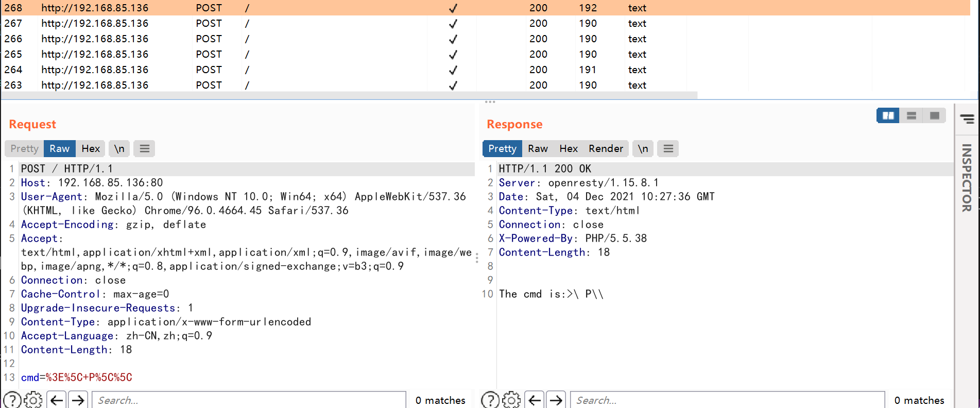Click the length value 192 in the table

point(588,8)
